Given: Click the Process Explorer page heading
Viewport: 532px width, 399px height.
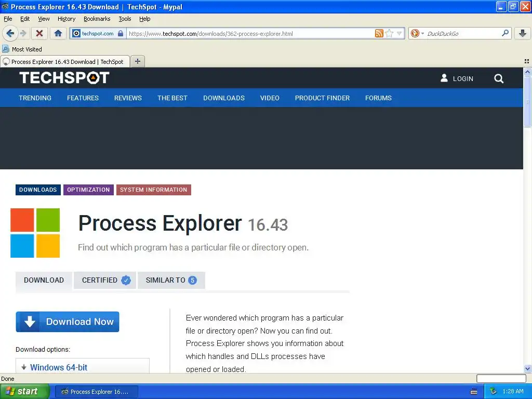Looking at the screenshot, I should 160,223.
